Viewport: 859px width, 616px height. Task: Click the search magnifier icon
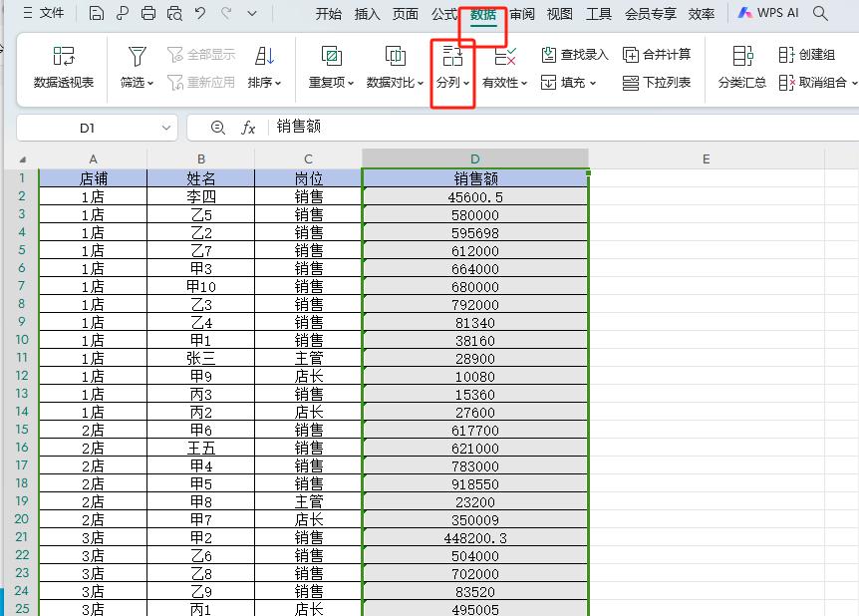[x=820, y=13]
